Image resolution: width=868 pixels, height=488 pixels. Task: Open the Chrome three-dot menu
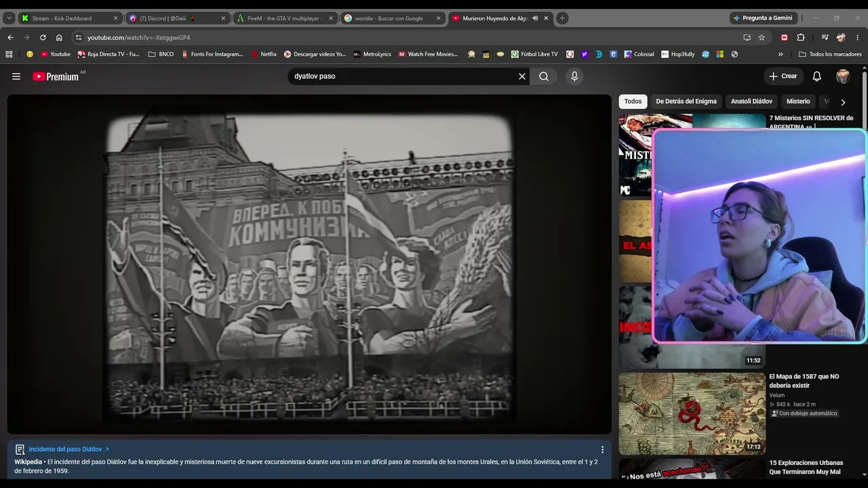858,37
